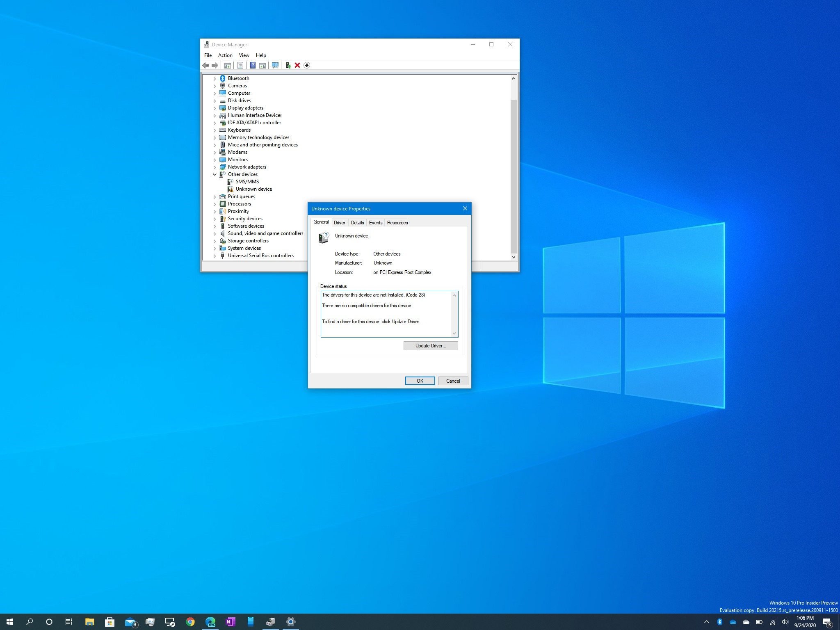Click the Scan for hardware changes toolbar icon

(x=275, y=65)
